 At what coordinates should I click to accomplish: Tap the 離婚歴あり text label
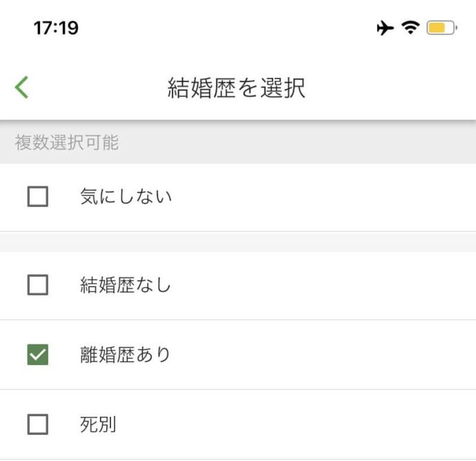pyautogui.click(x=125, y=355)
